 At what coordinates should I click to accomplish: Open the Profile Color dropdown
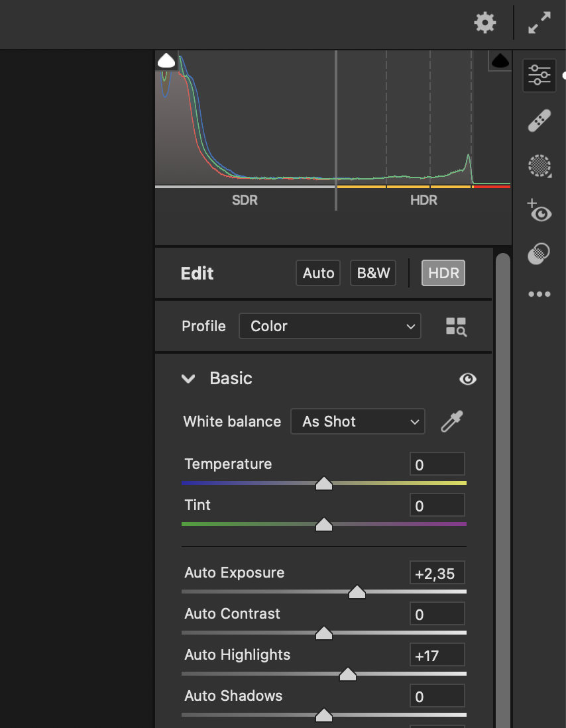click(330, 326)
